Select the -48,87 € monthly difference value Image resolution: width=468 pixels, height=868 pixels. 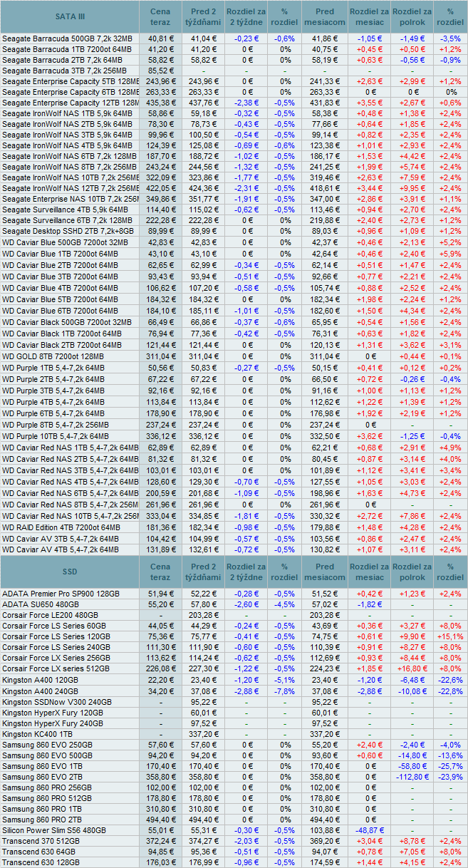pyautogui.click(x=369, y=830)
